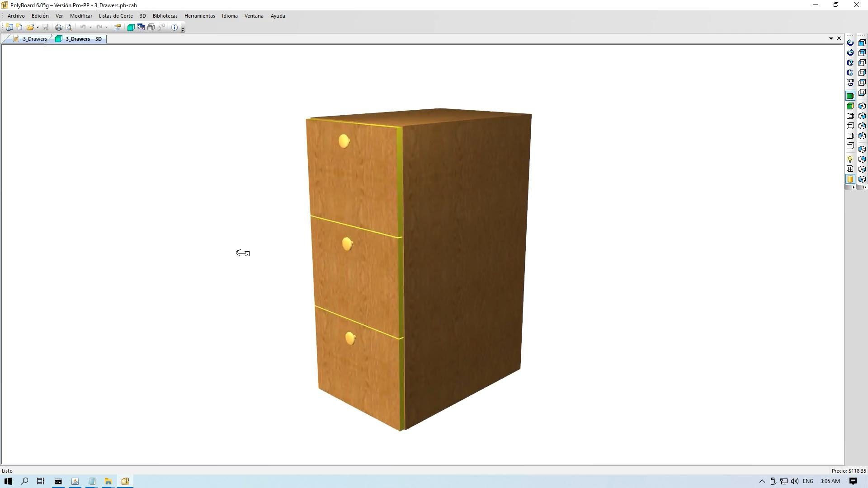
Task: Toggle the solid green cube render mode
Action: pyautogui.click(x=850, y=106)
